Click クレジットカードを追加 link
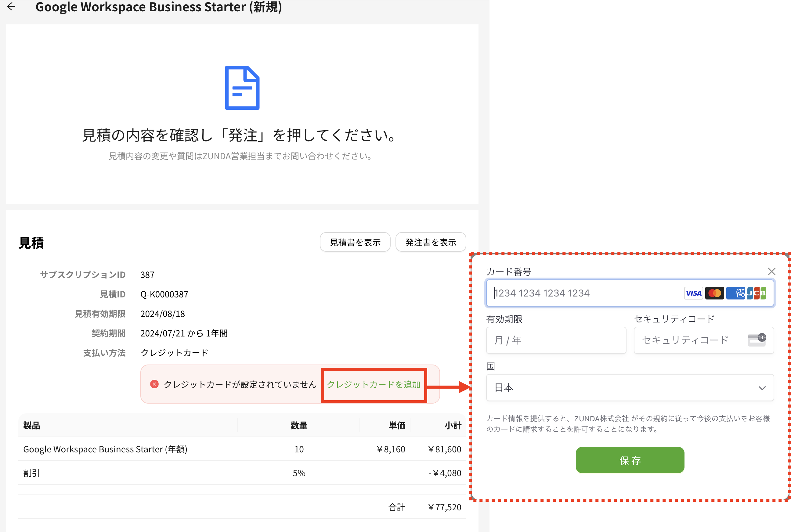The image size is (791, 532). click(374, 384)
